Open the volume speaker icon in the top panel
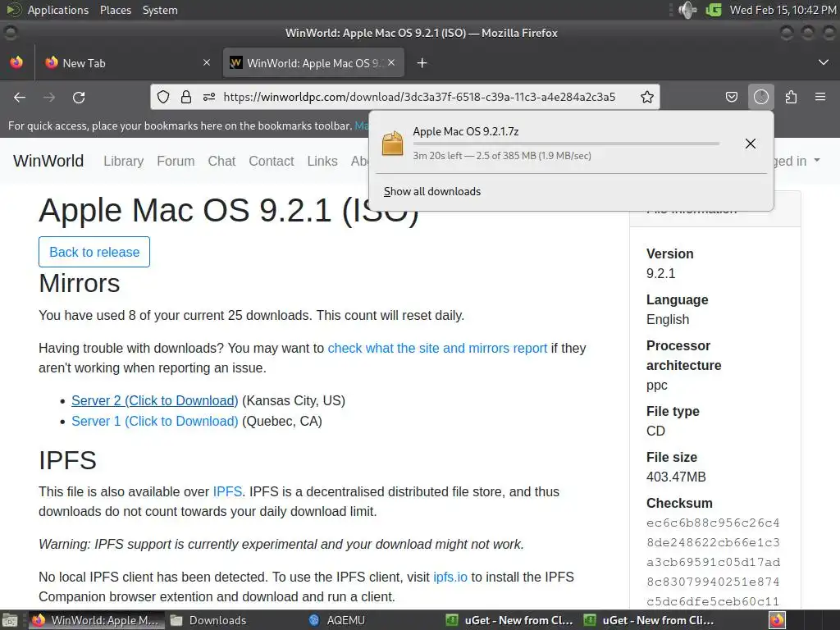840x630 pixels. [x=687, y=10]
